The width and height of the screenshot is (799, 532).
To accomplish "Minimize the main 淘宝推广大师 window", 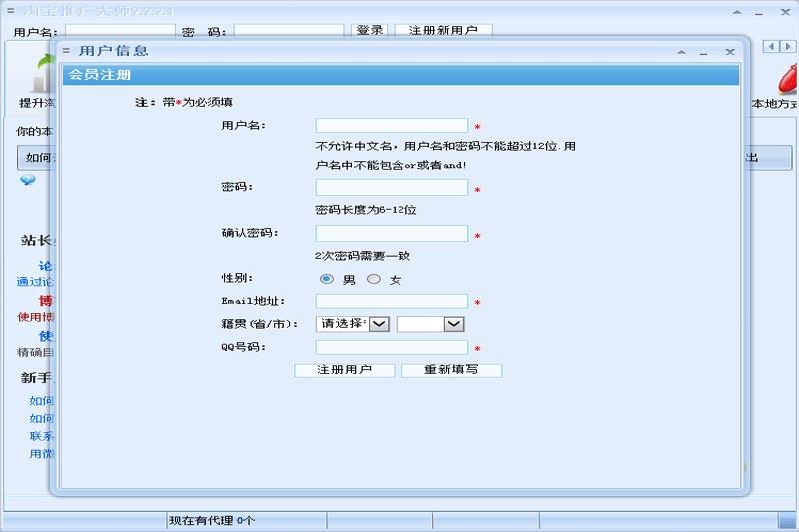I will coord(759,13).
